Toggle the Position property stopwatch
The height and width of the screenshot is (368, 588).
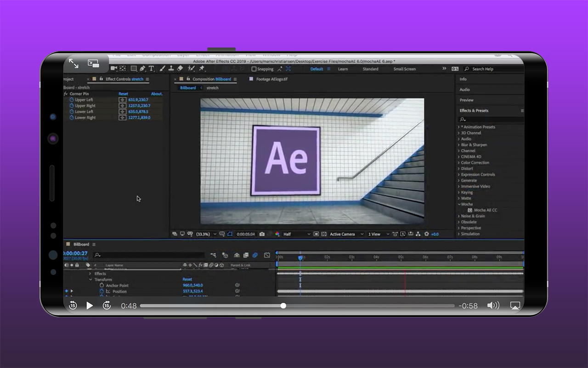pos(102,291)
